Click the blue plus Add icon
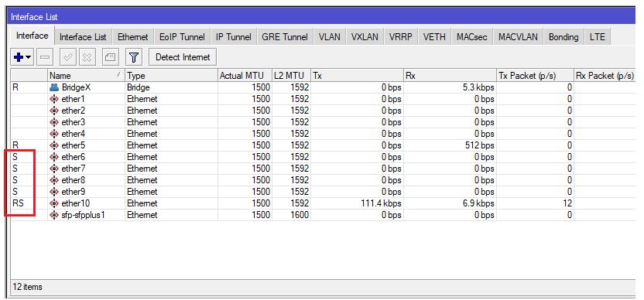Screen dimensions: 644x300 pyautogui.click(x=18, y=57)
